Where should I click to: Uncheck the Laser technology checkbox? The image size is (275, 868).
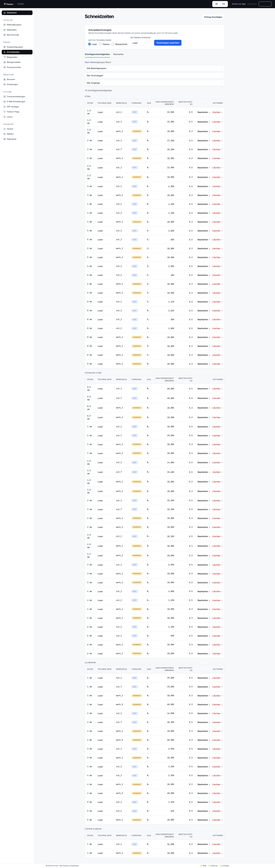[90, 44]
